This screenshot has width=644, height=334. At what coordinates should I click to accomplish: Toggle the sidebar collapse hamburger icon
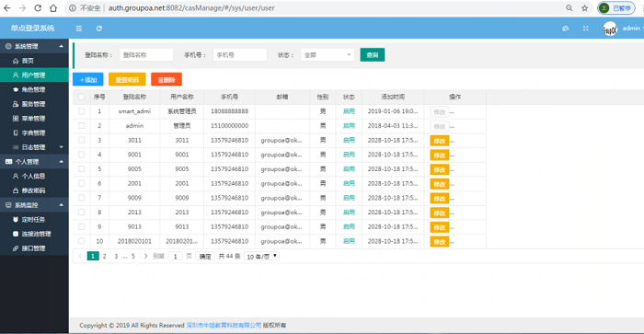(79, 29)
